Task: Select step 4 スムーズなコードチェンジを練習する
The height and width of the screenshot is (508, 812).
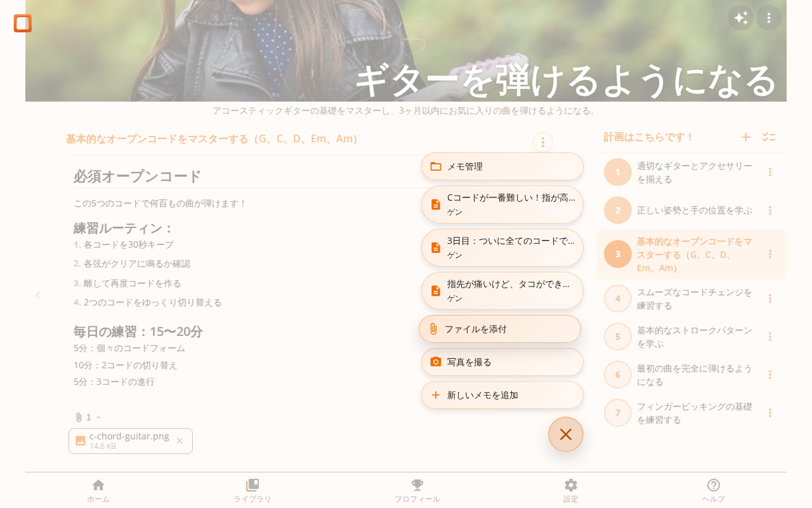Action: point(691,298)
